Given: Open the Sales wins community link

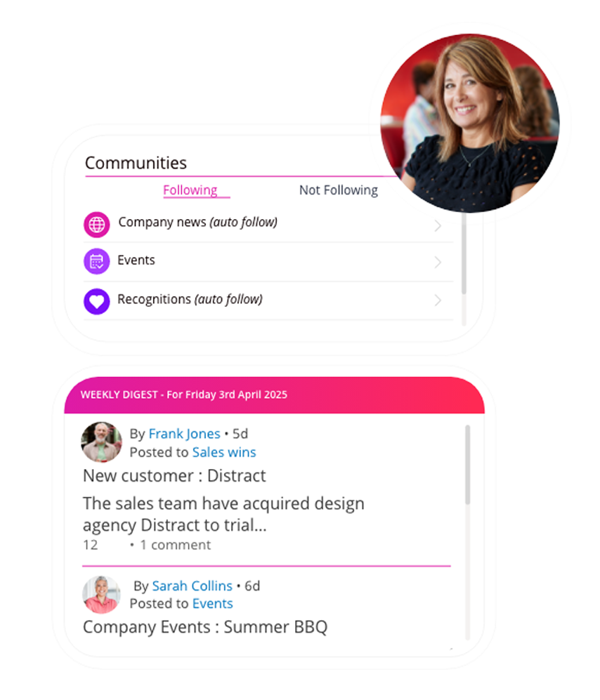Looking at the screenshot, I should pos(224,452).
